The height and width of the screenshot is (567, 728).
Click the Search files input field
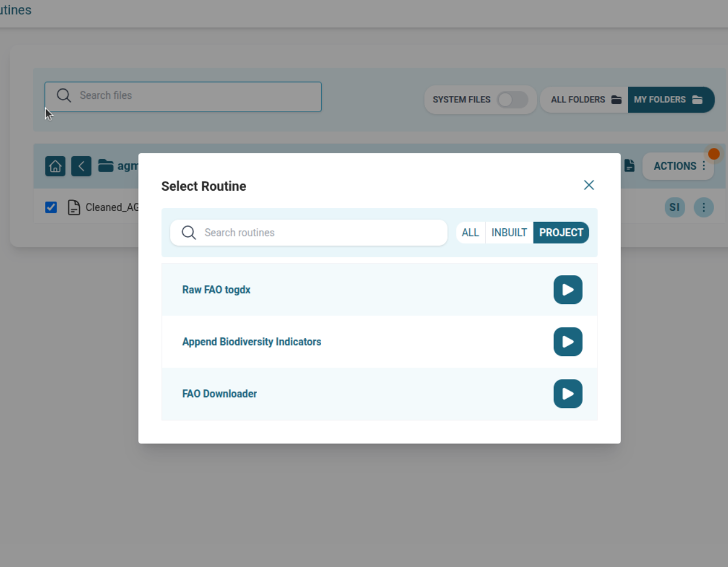(183, 97)
